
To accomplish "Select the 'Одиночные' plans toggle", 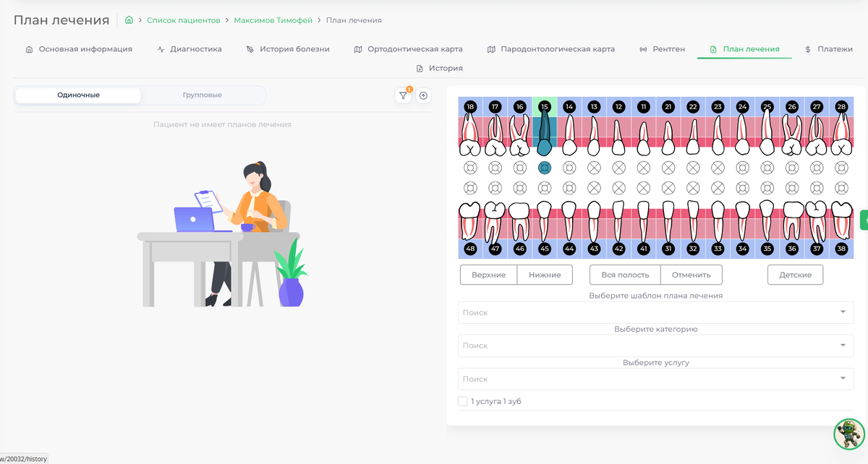I will (79, 95).
